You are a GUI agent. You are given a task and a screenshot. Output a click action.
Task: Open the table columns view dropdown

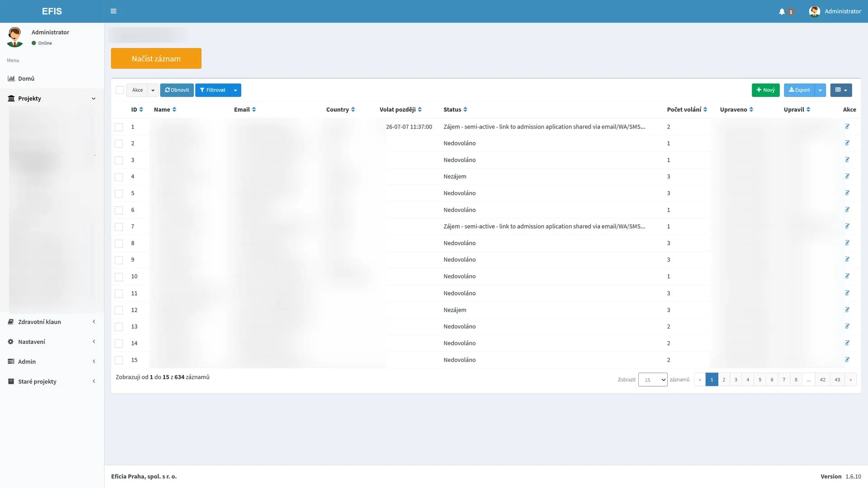tap(841, 90)
